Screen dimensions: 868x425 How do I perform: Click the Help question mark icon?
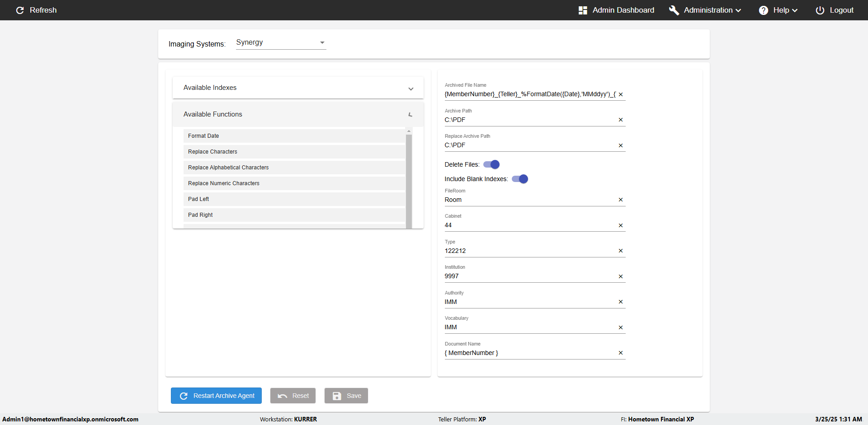click(x=763, y=10)
